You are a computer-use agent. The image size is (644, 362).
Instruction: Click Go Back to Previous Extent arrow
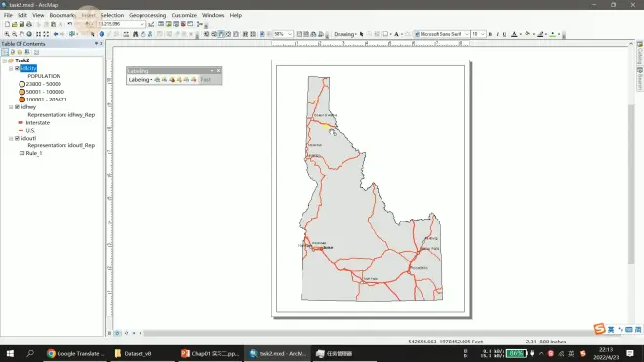56,34
